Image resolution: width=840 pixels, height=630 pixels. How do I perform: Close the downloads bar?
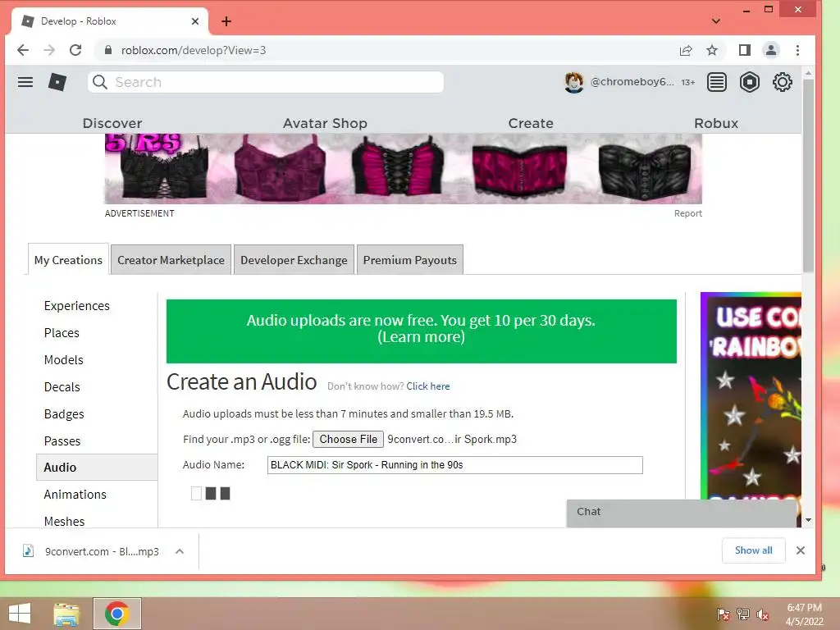(801, 550)
